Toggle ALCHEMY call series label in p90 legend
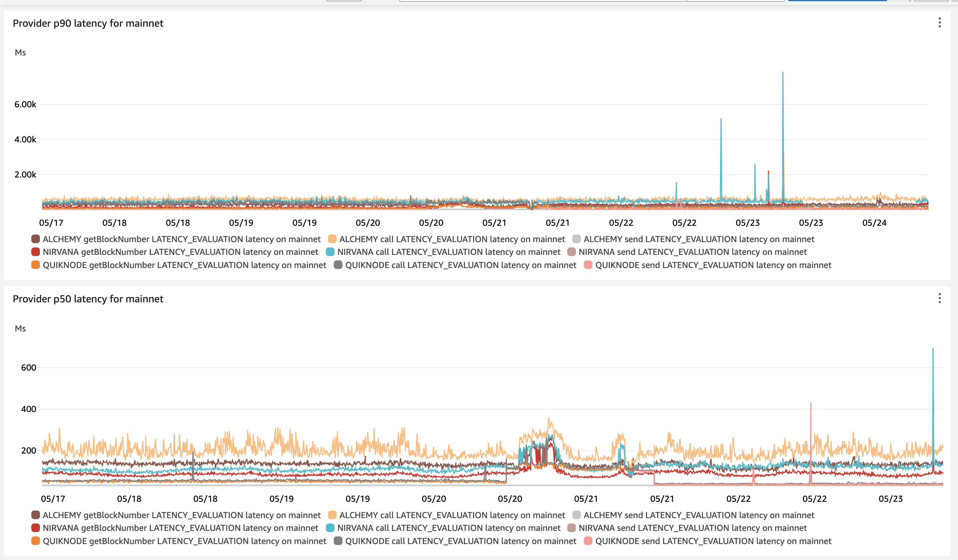The height and width of the screenshot is (560, 958). point(452,239)
